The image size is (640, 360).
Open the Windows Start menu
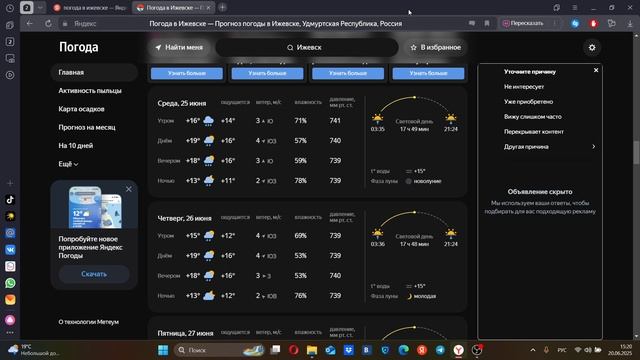163,350
